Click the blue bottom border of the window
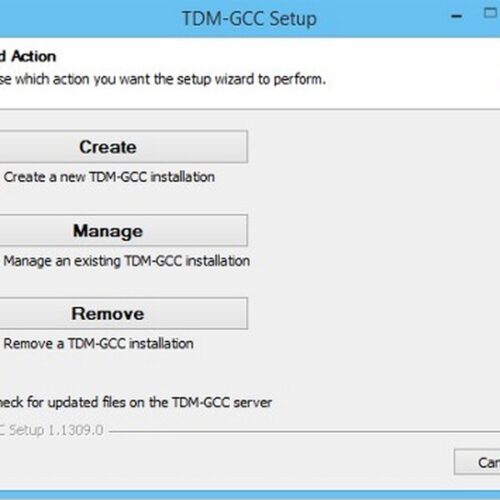The width and height of the screenshot is (500, 500). coord(250,495)
